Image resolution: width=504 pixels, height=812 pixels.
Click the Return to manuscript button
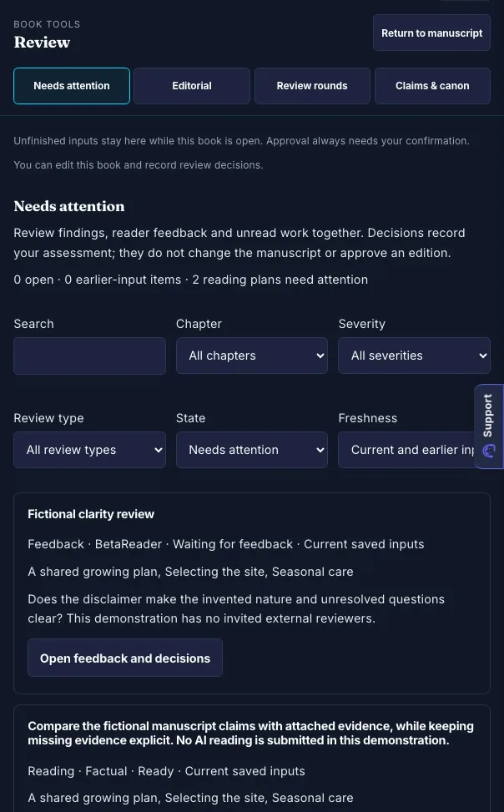point(431,33)
